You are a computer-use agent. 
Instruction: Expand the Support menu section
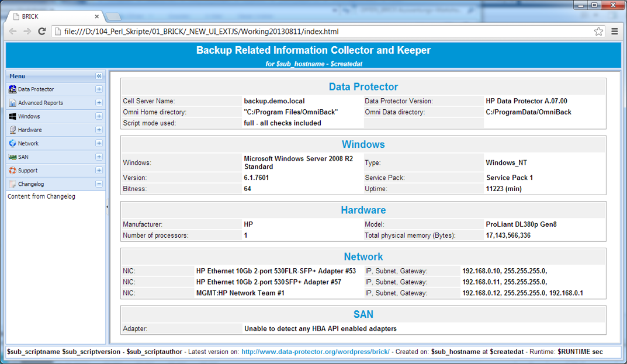click(x=99, y=171)
